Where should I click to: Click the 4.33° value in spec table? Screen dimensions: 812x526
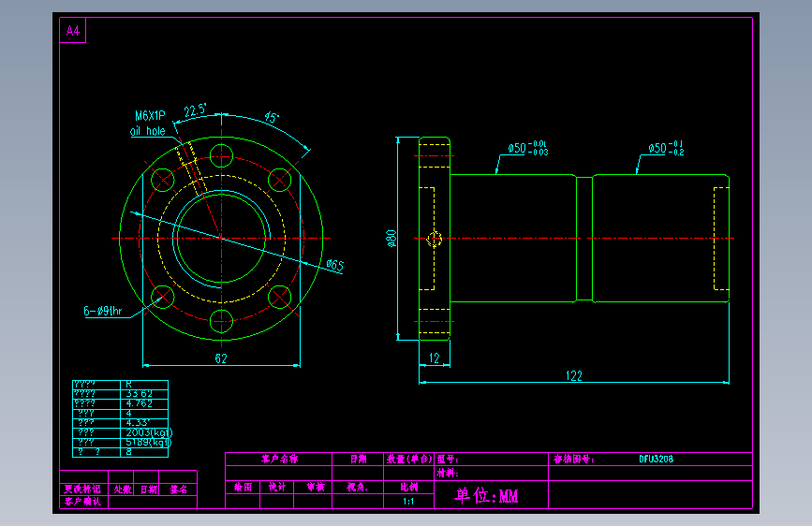coord(138,422)
